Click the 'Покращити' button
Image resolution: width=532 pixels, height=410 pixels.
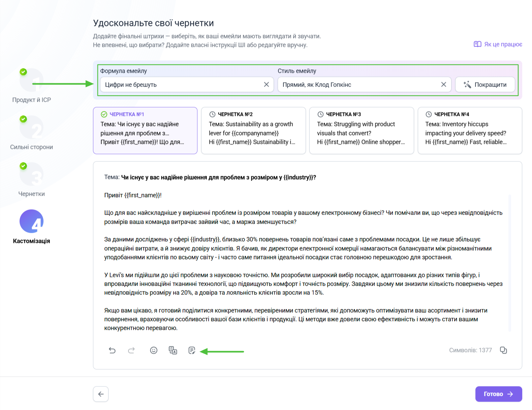[485, 85]
